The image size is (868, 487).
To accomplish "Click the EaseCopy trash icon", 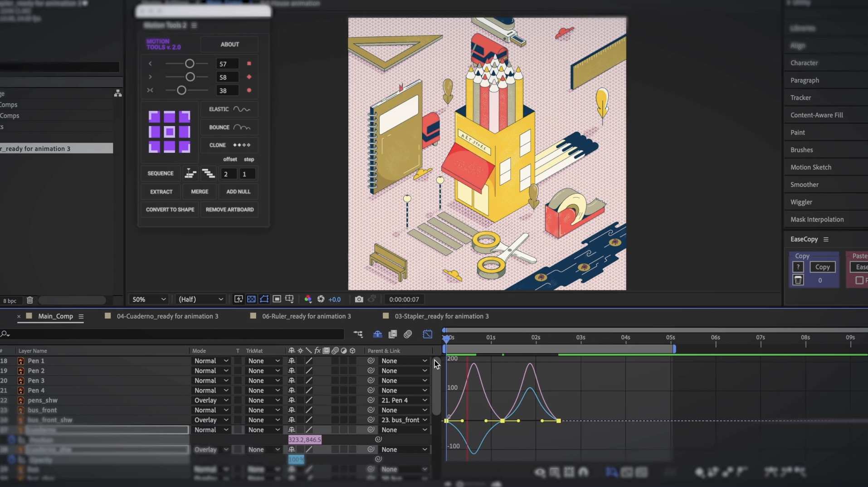I will coord(798,280).
